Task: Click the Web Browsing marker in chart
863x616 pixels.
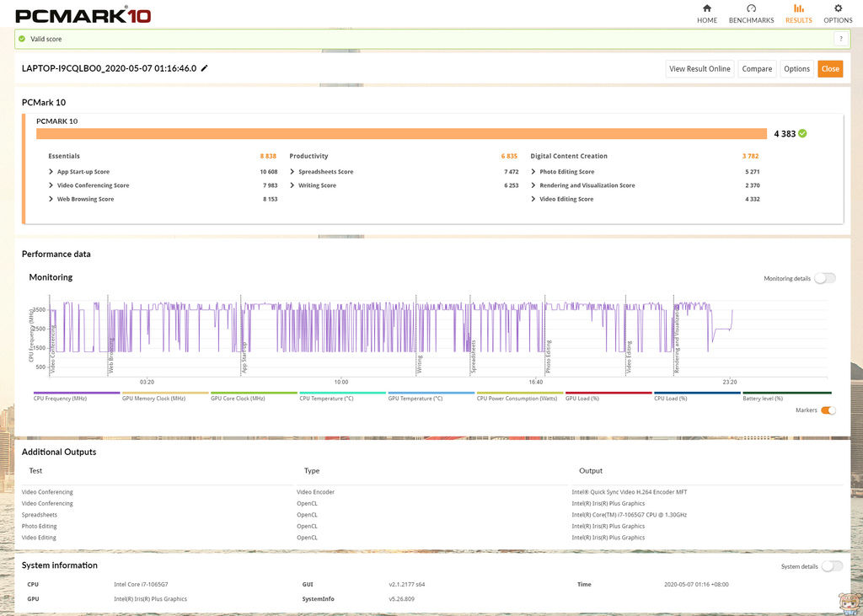Action: (x=111, y=356)
